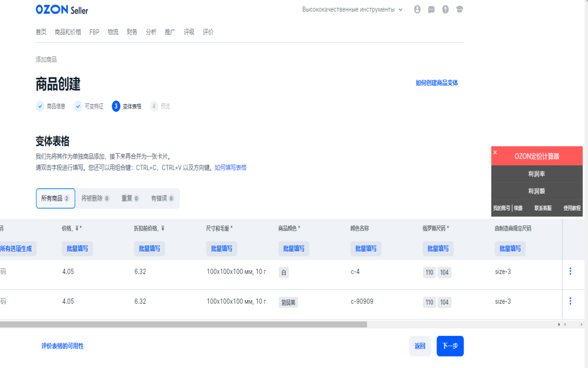Select size 110 for the first product
The width and height of the screenshot is (588, 368).
pos(429,272)
